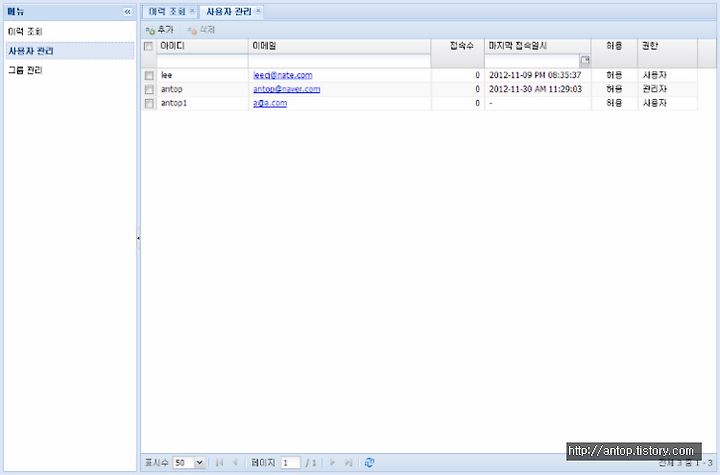
Task: Open the leeq@nate.com email link
Action: click(282, 75)
